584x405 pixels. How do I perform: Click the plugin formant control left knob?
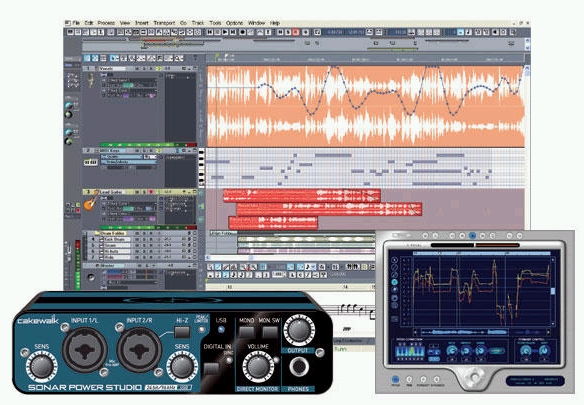(525, 351)
